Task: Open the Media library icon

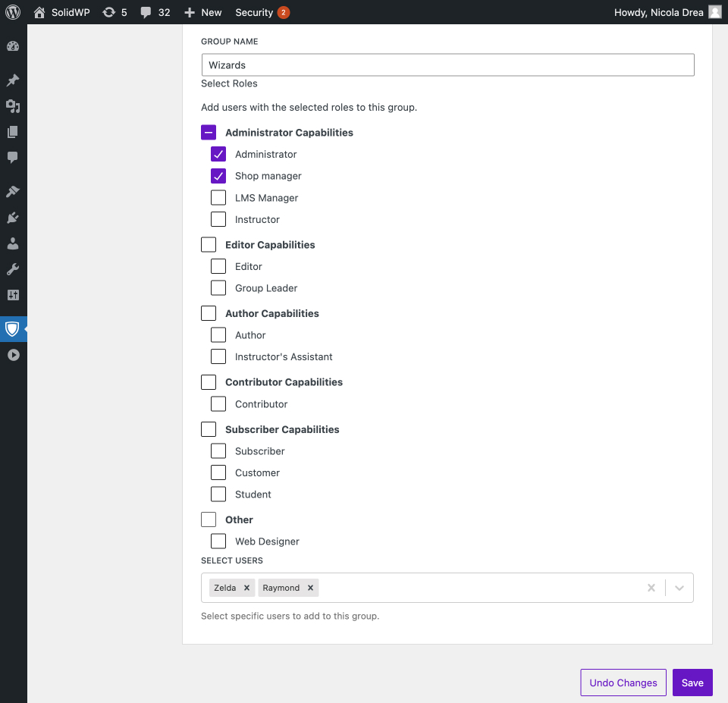Action: 13,106
